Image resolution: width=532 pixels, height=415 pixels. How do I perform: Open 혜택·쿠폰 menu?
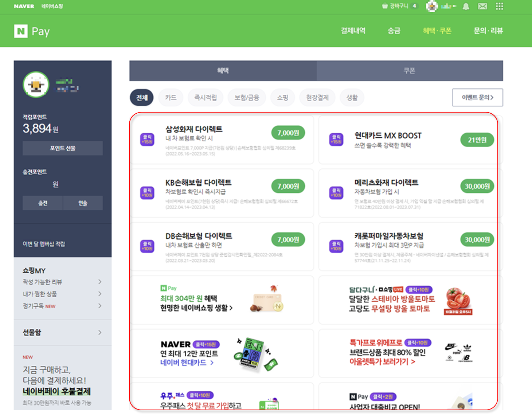437,31
